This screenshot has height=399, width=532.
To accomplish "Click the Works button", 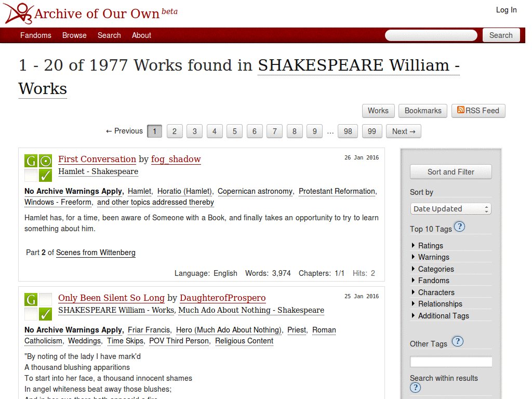I will pyautogui.click(x=378, y=111).
